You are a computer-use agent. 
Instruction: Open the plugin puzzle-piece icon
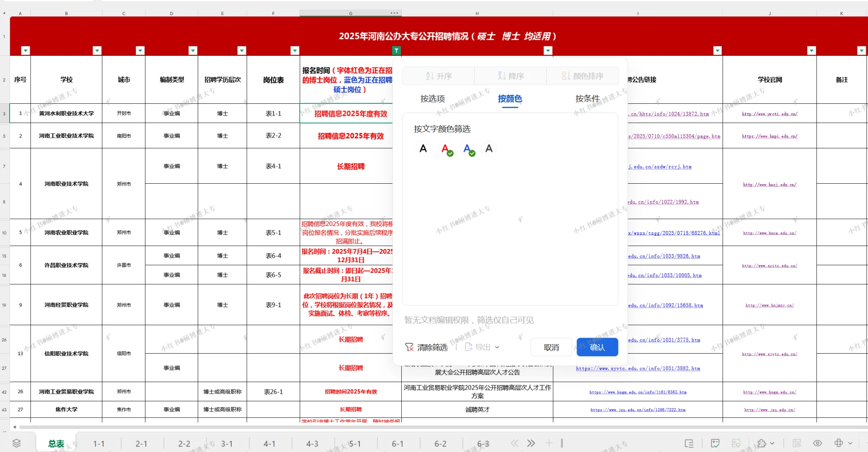(762, 443)
